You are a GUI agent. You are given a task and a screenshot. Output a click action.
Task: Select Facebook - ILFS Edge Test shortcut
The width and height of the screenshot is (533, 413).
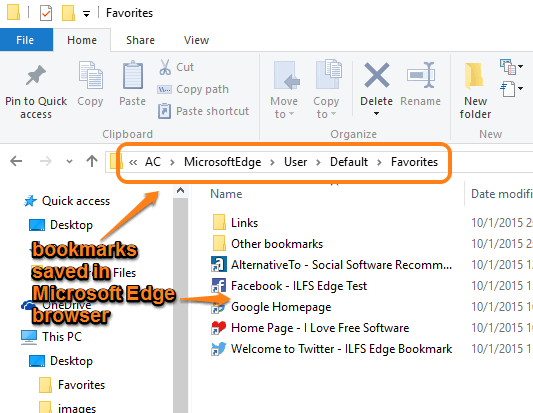[289, 286]
